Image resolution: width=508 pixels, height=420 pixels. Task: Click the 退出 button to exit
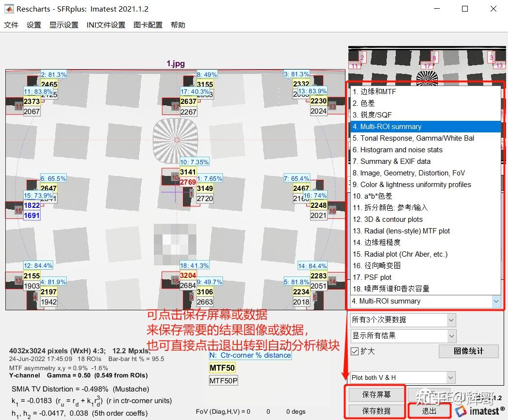[430, 409]
